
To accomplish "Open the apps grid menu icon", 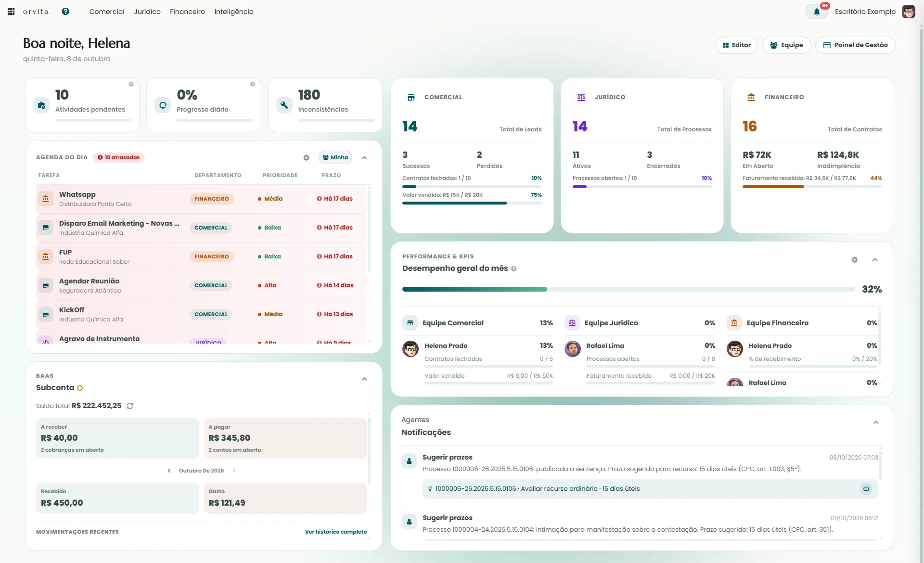I will tap(11, 12).
